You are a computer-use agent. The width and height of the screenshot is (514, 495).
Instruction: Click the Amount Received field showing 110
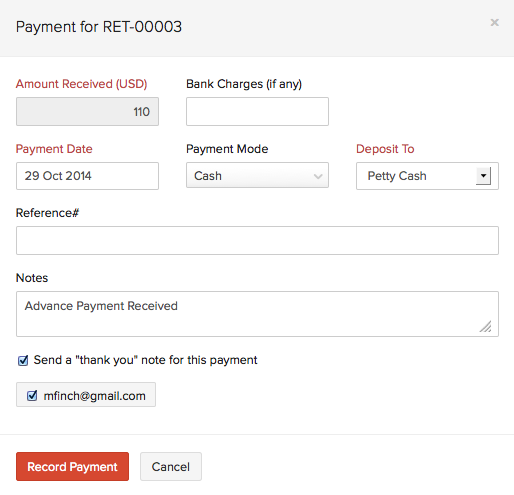87,112
